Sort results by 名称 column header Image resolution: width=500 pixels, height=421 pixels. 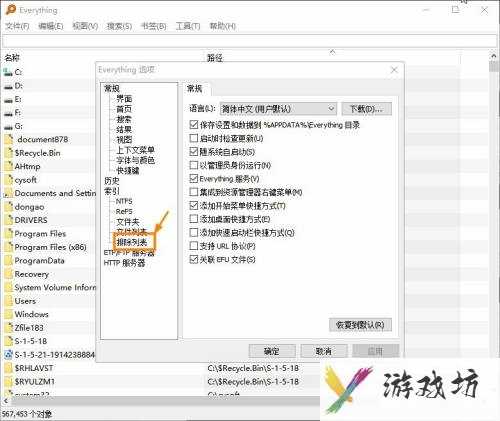click(x=12, y=58)
